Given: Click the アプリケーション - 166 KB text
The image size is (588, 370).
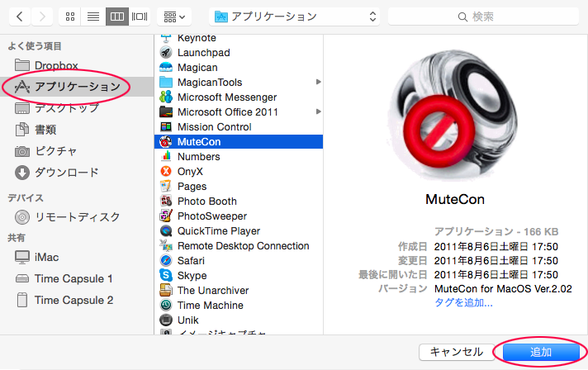Looking at the screenshot, I should (496, 231).
